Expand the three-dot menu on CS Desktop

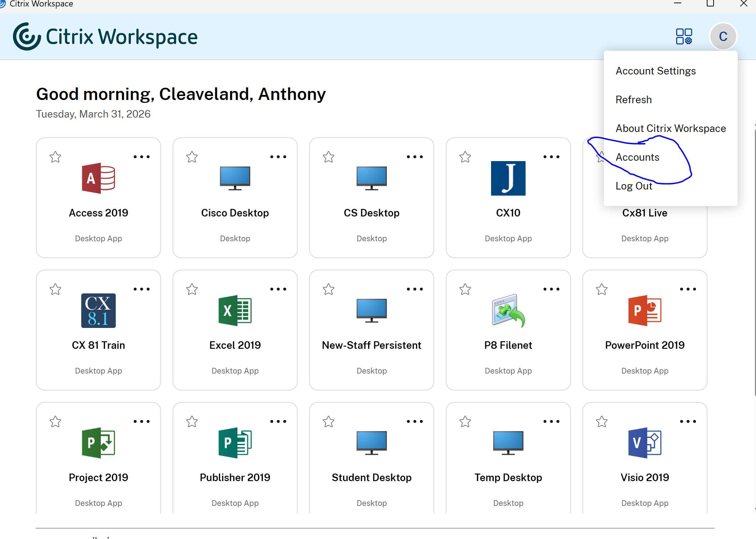point(414,157)
